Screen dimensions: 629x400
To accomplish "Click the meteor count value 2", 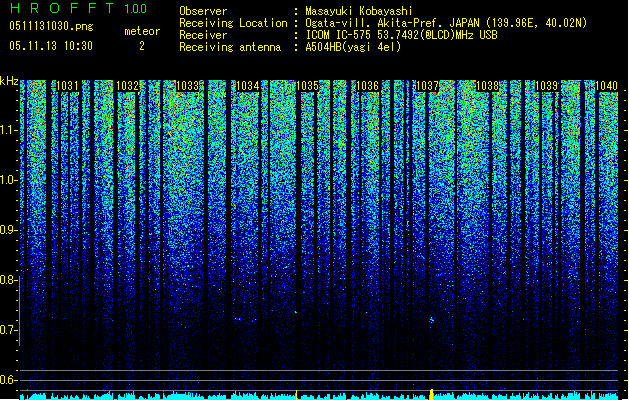I will [x=142, y=46].
